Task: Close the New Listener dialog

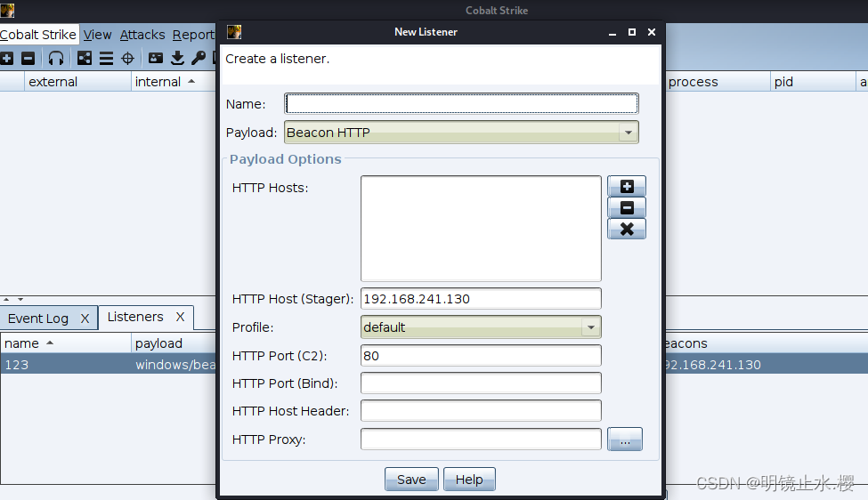Action: (652, 32)
